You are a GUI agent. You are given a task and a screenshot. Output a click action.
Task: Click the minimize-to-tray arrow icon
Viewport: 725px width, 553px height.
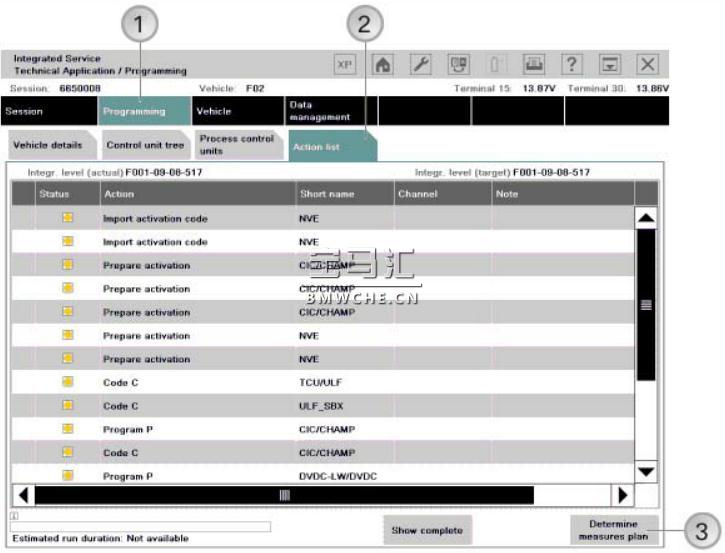[609, 64]
